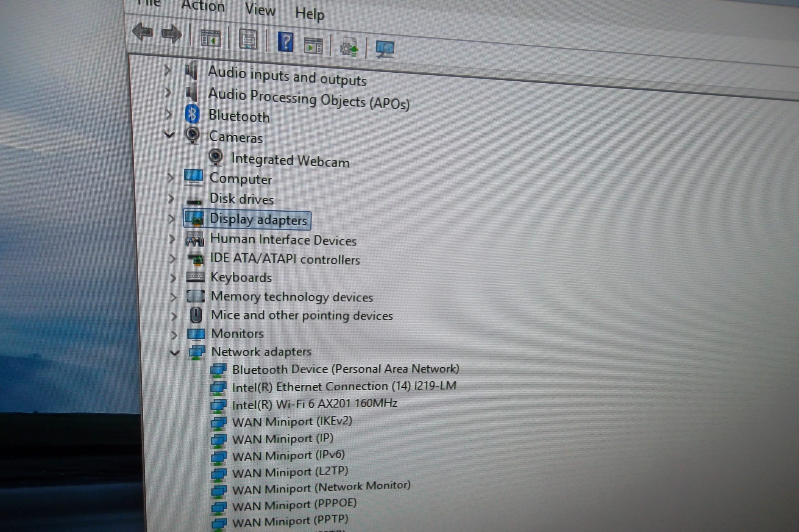Select WAN Miniport (IKEv2)

tap(292, 421)
